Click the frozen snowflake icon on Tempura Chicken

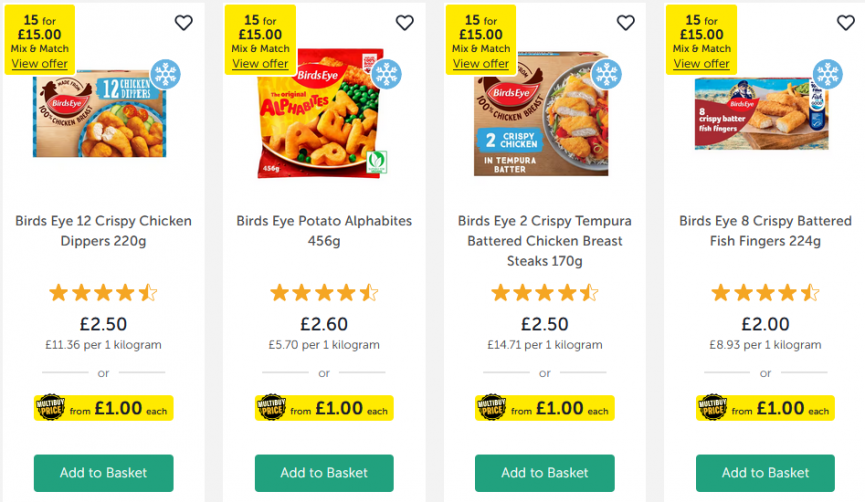(x=606, y=74)
